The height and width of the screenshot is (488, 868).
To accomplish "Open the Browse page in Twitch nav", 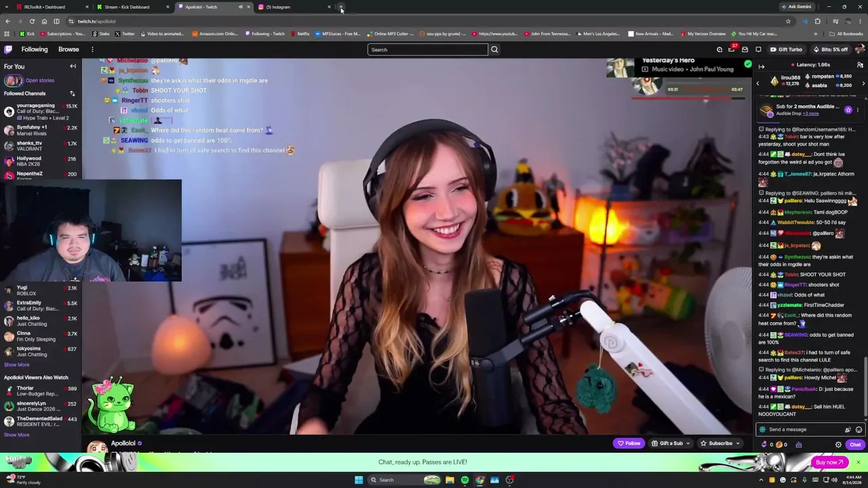I will (68, 49).
